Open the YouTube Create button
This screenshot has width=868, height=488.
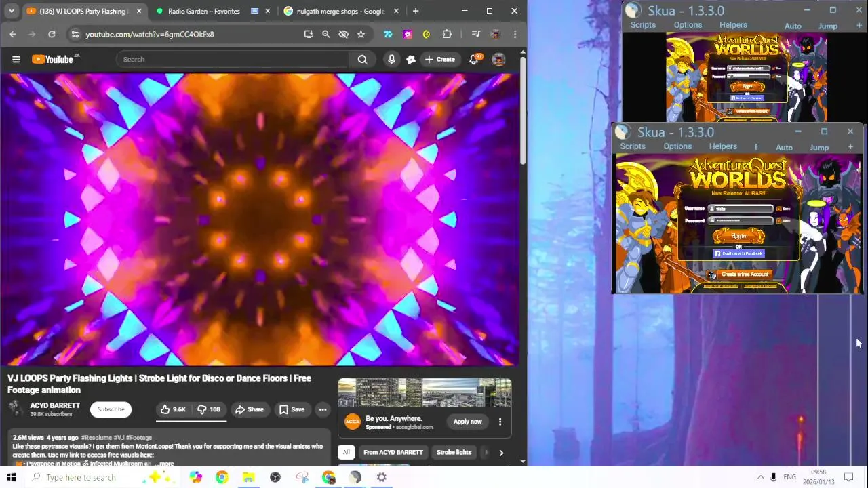[440, 59]
